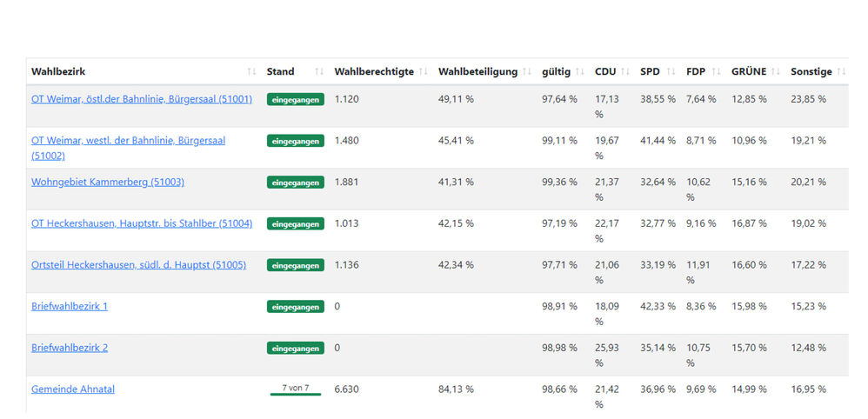
Task: Click Wahlberechtigte column header text
Action: point(374,72)
